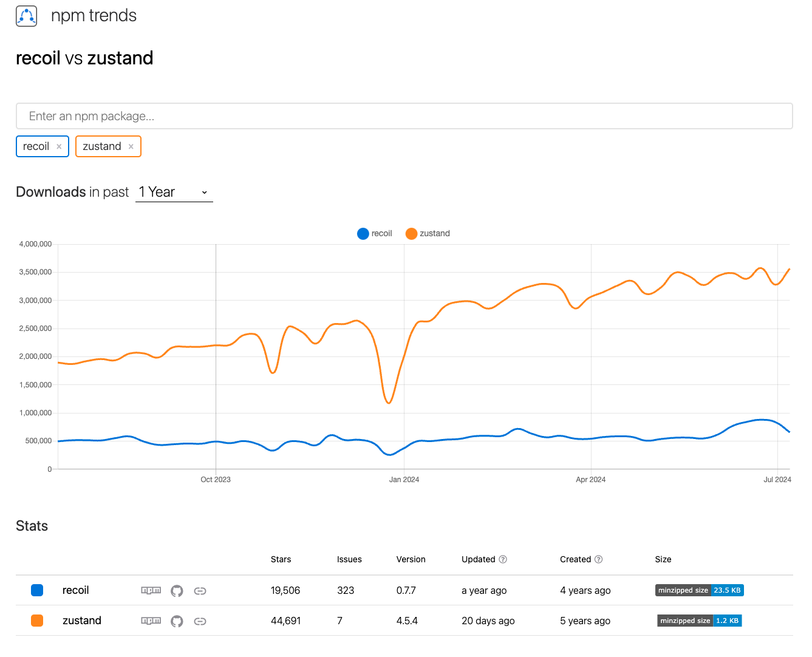Image resolution: width=812 pixels, height=657 pixels.
Task: Click the Created column help icon
Action: pyautogui.click(x=598, y=559)
